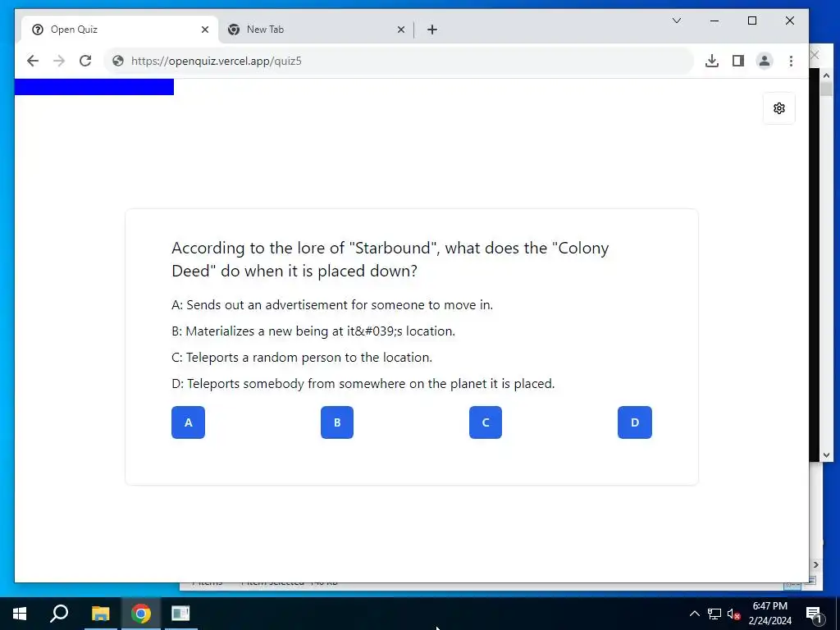View site information globe icon
This screenshot has width=840, height=630.
pos(118,61)
